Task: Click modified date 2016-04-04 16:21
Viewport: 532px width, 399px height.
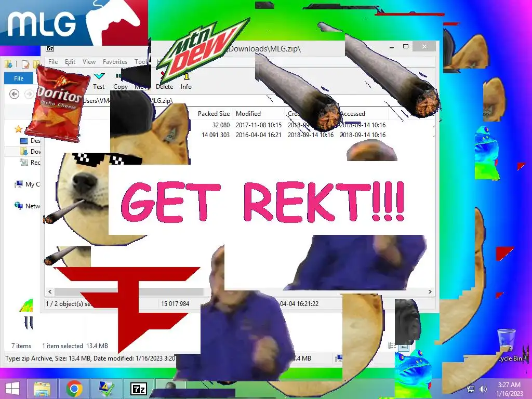Action: 259,135
